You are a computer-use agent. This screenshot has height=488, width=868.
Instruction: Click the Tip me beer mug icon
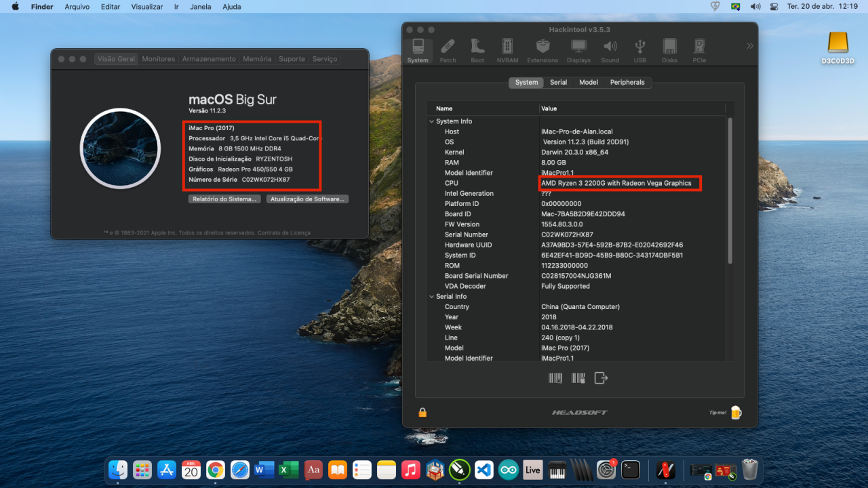pyautogui.click(x=736, y=412)
